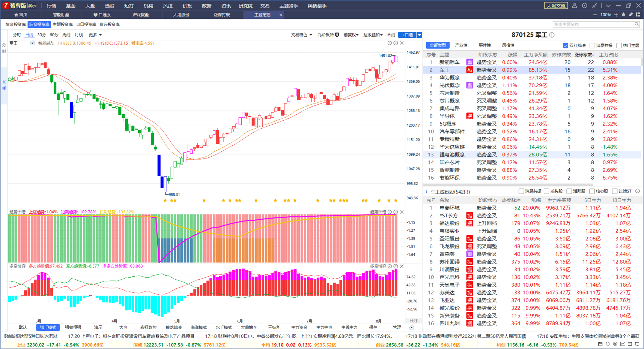644x349 pixels.
Task: Click the 热 badge on the 军工 theme row
Action: pos(469,70)
